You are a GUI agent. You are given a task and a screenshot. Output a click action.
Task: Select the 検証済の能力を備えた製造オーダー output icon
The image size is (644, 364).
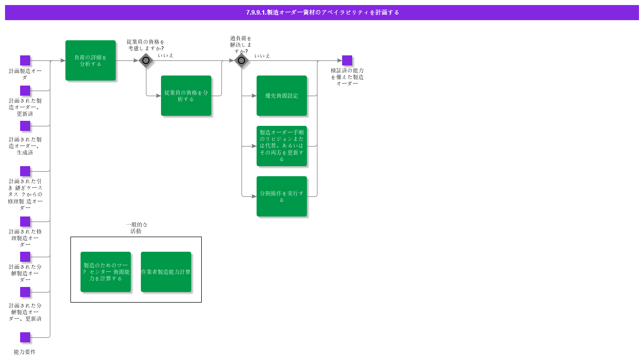point(347,60)
